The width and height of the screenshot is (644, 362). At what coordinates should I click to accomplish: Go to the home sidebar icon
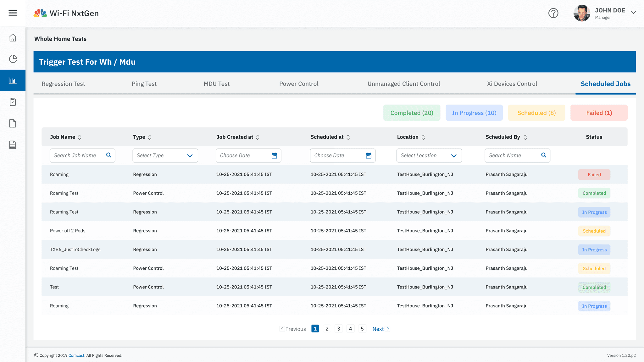(x=13, y=38)
